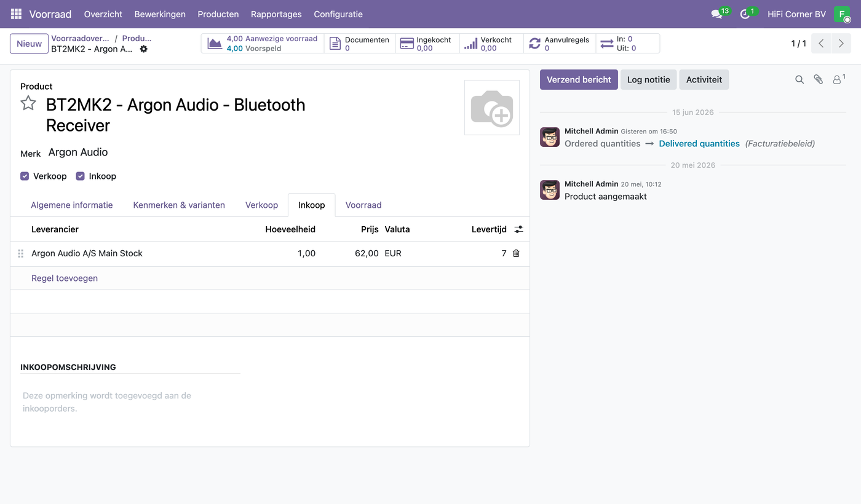The width and height of the screenshot is (861, 504).
Task: Click Regel toevoegen link
Action: [x=65, y=278]
